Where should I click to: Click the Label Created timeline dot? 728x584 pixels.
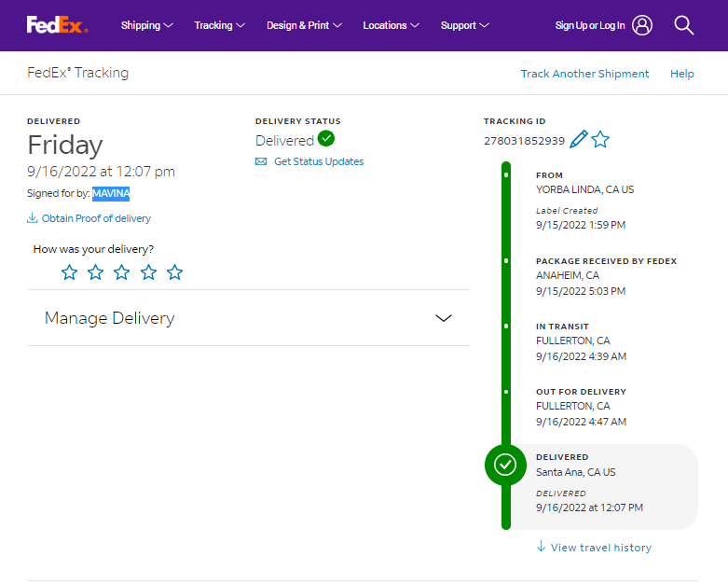506,175
